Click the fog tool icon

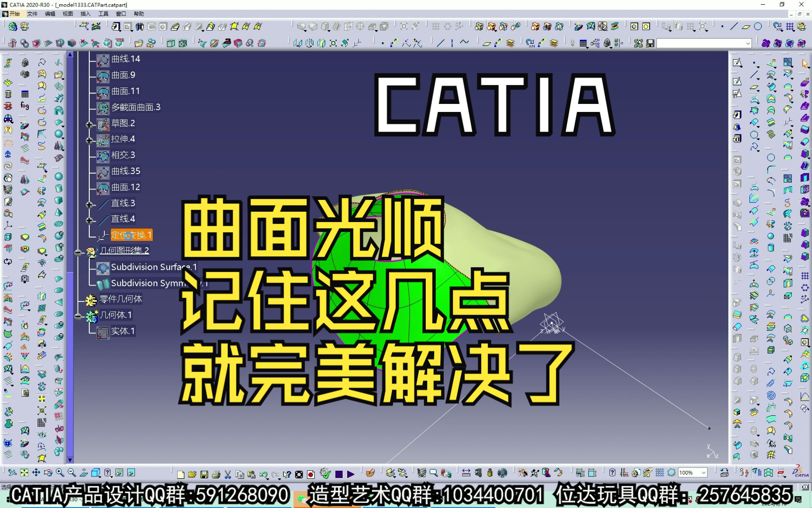click(25, 106)
